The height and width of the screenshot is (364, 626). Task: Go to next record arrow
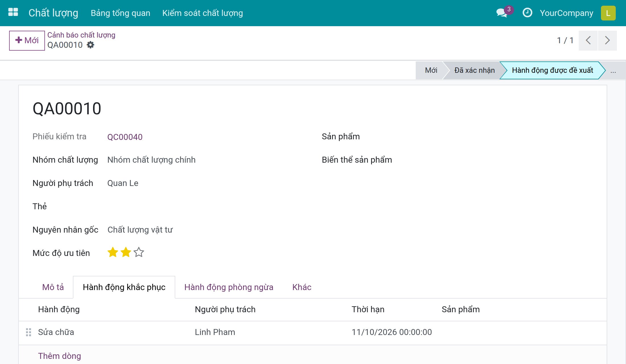(x=607, y=40)
